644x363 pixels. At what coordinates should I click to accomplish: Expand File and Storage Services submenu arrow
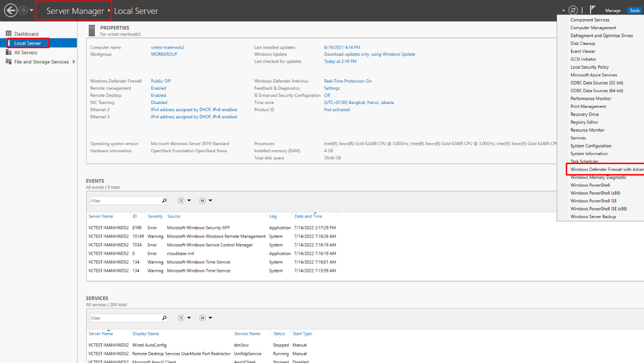pos(74,62)
